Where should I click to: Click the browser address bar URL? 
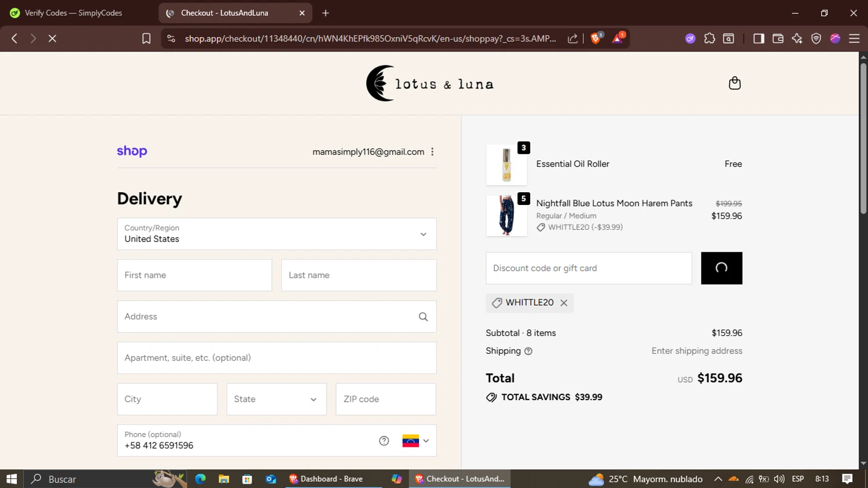[370, 38]
